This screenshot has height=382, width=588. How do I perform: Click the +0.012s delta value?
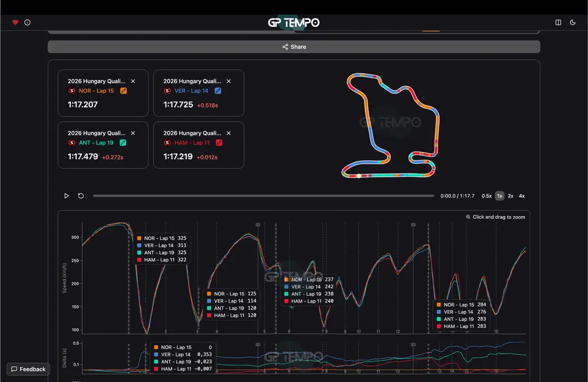pos(207,157)
